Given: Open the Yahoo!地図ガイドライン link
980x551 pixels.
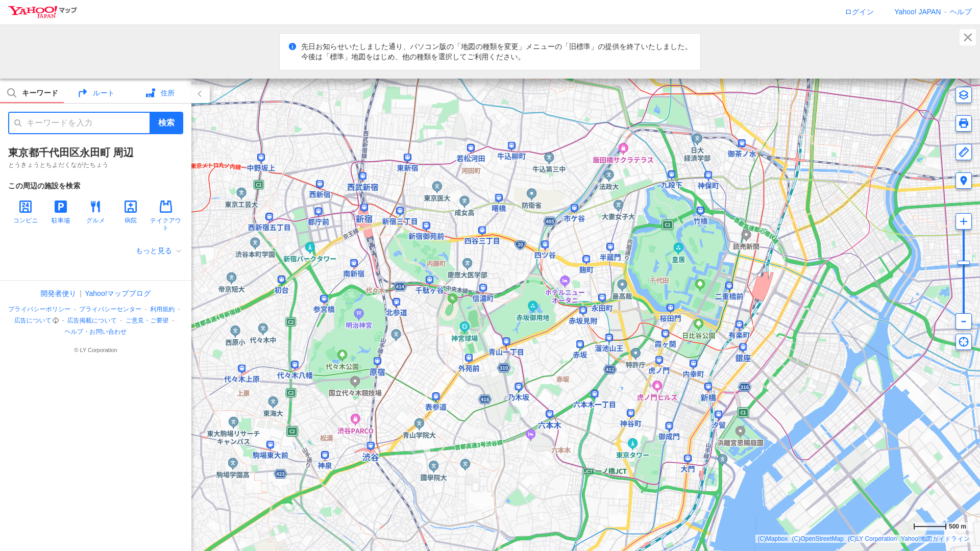Looking at the screenshot, I should coord(935,539).
